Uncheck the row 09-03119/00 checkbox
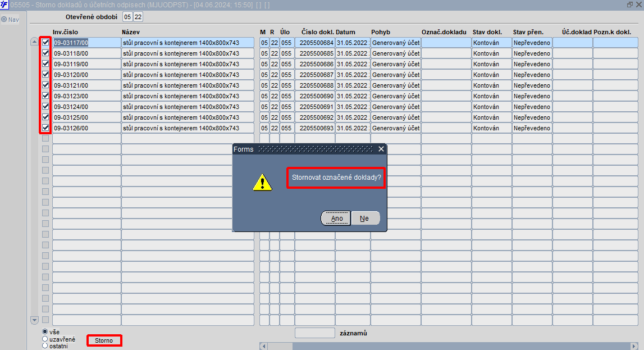The image size is (644, 350). pyautogui.click(x=45, y=63)
